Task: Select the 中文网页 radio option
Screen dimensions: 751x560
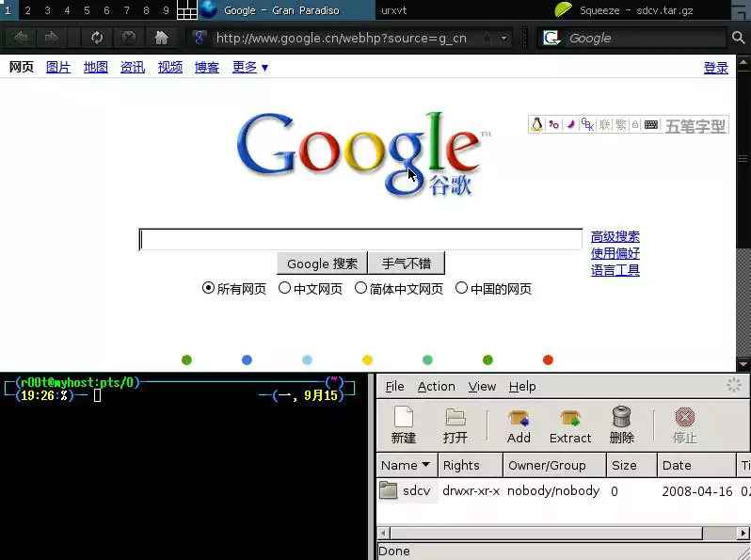Action: click(285, 288)
